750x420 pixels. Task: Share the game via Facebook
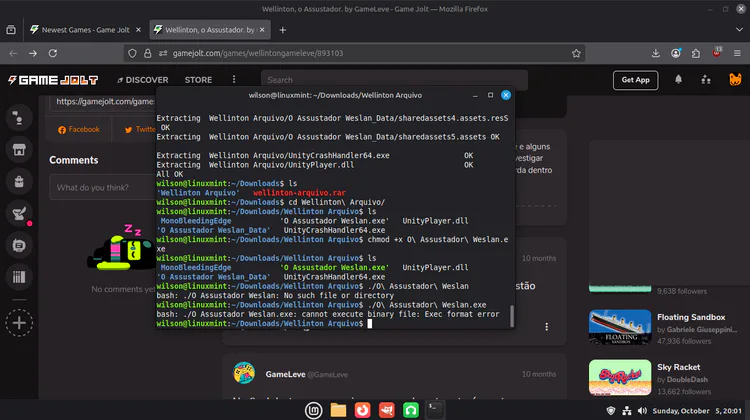coord(78,129)
